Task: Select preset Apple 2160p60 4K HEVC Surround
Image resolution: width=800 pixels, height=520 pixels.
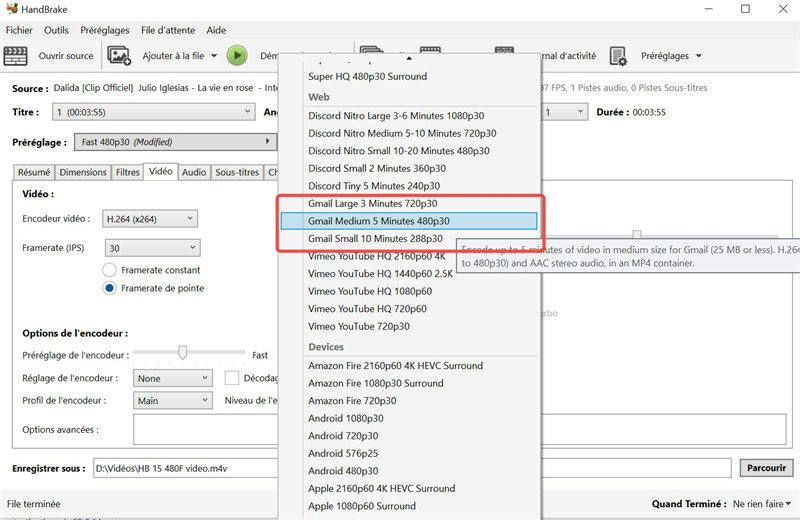Action: [x=382, y=488]
